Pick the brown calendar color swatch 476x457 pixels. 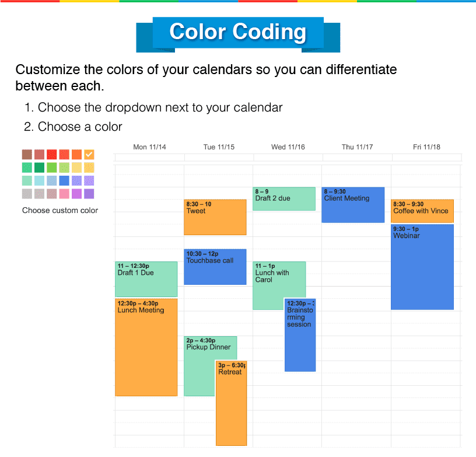[27, 154]
